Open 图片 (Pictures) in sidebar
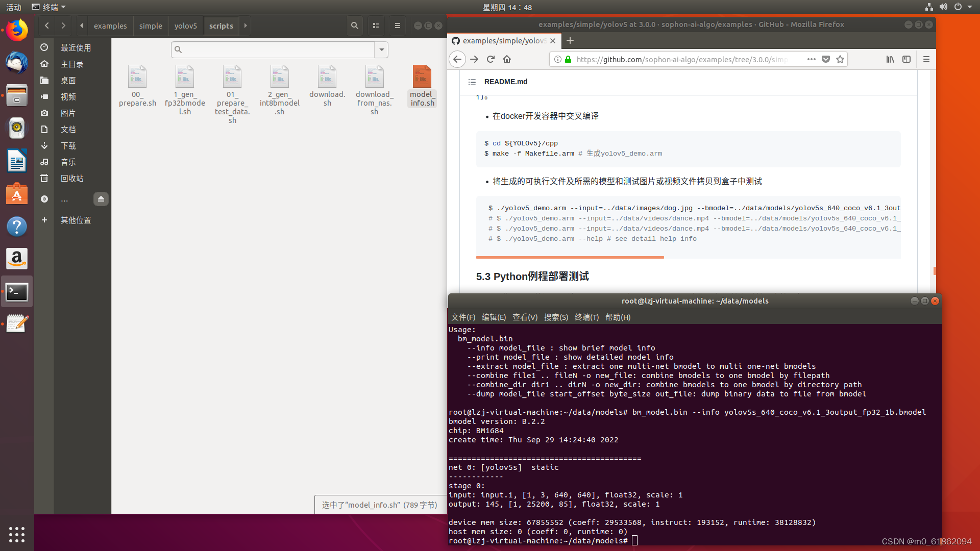The height and width of the screenshot is (551, 980). (72, 113)
